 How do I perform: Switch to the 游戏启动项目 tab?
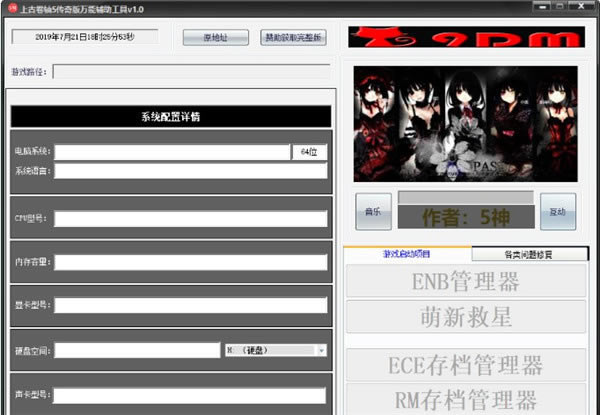[407, 254]
